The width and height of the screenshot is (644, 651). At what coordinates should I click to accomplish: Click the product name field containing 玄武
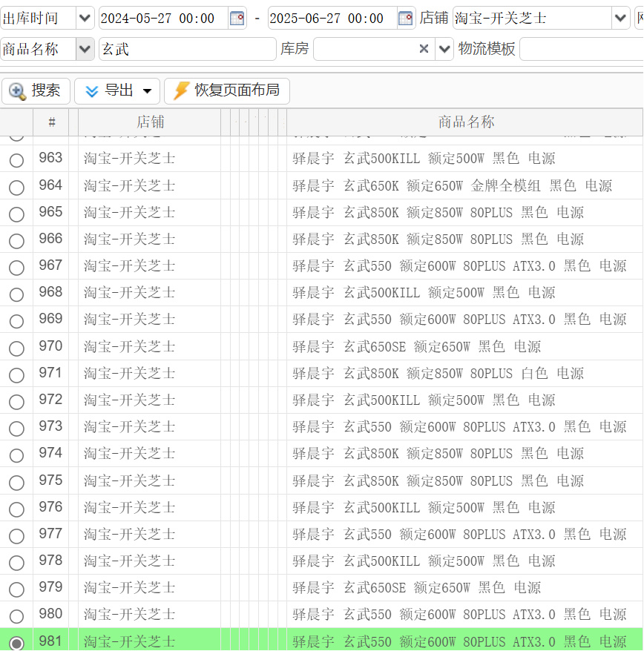pyautogui.click(x=188, y=49)
